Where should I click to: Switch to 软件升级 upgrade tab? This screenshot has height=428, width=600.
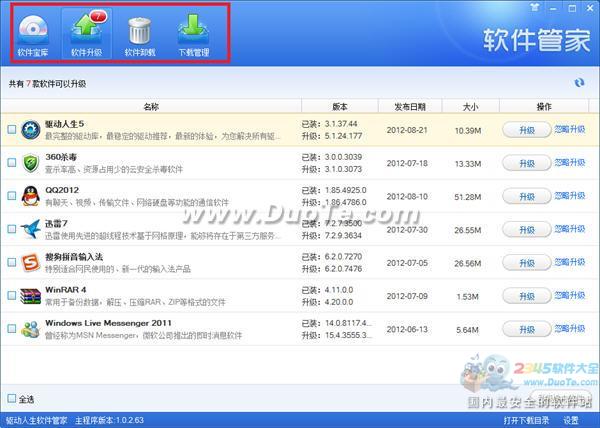[86, 34]
